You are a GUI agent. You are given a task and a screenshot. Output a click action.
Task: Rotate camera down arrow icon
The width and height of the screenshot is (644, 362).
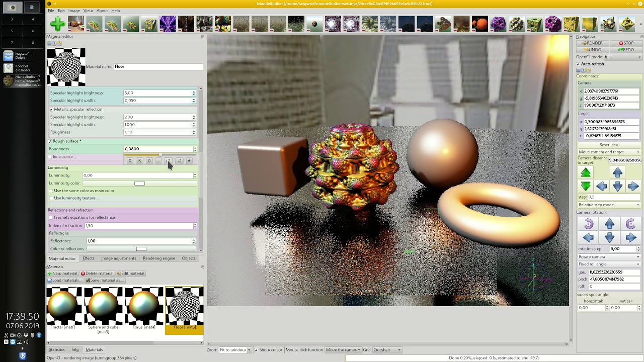[x=609, y=237]
